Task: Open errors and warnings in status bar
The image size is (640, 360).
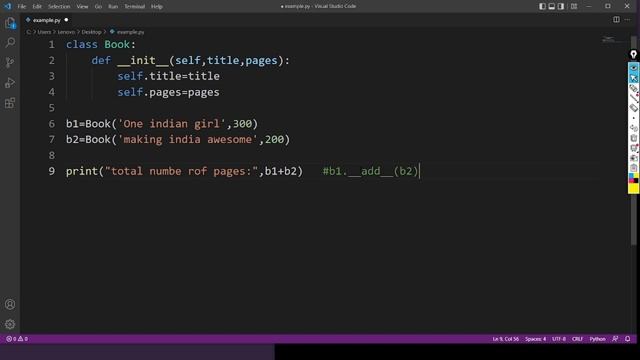Action: click(x=17, y=339)
